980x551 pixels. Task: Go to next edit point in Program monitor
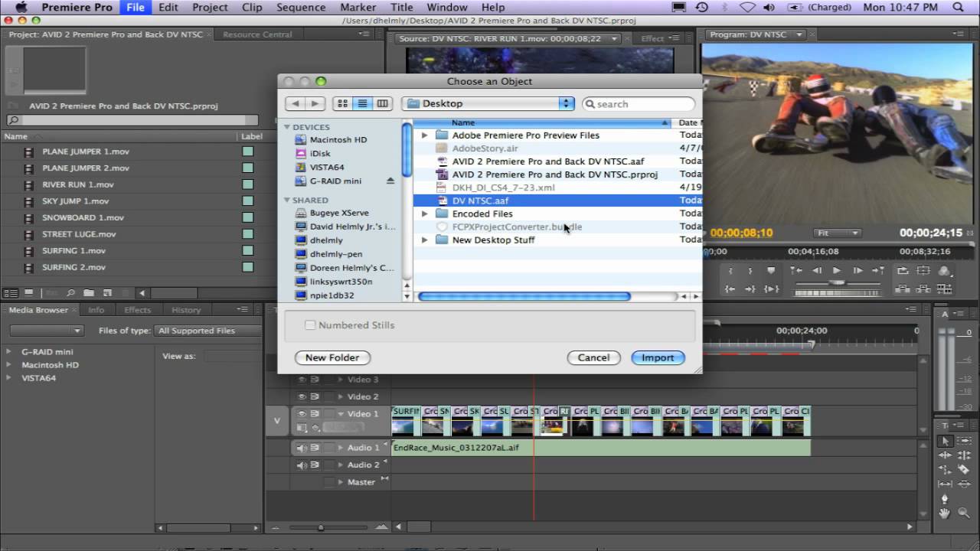878,270
